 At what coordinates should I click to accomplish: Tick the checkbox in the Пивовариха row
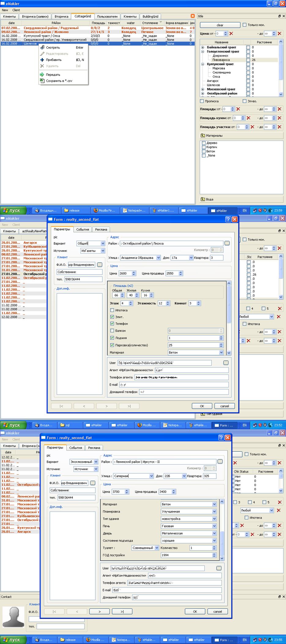[x=248, y=60]
